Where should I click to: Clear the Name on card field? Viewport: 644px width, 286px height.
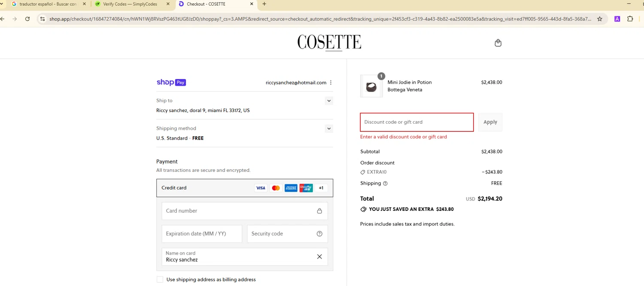pos(319,256)
